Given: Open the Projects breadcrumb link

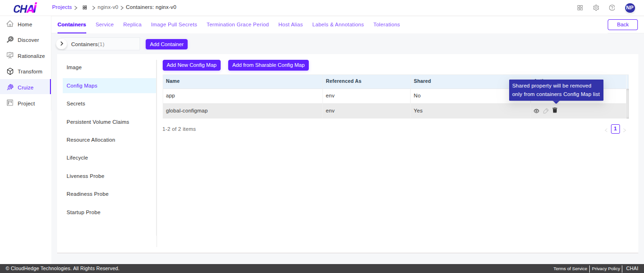Looking at the screenshot, I should (62, 7).
